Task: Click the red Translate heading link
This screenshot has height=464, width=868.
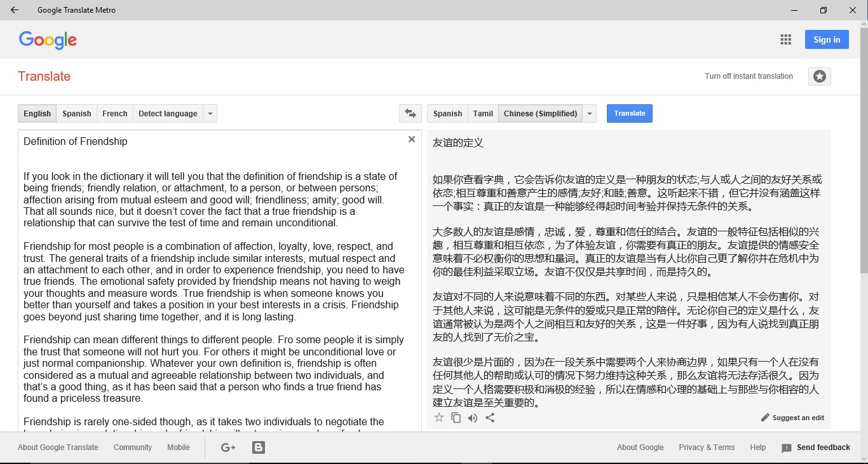Action: (x=44, y=76)
